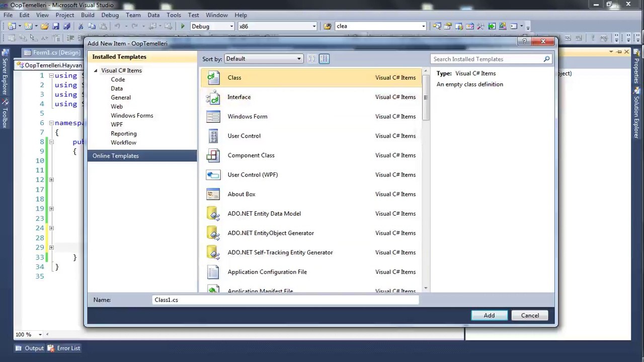644x362 pixels.
Task: Select the Windows Form template icon
Action: 213,117
